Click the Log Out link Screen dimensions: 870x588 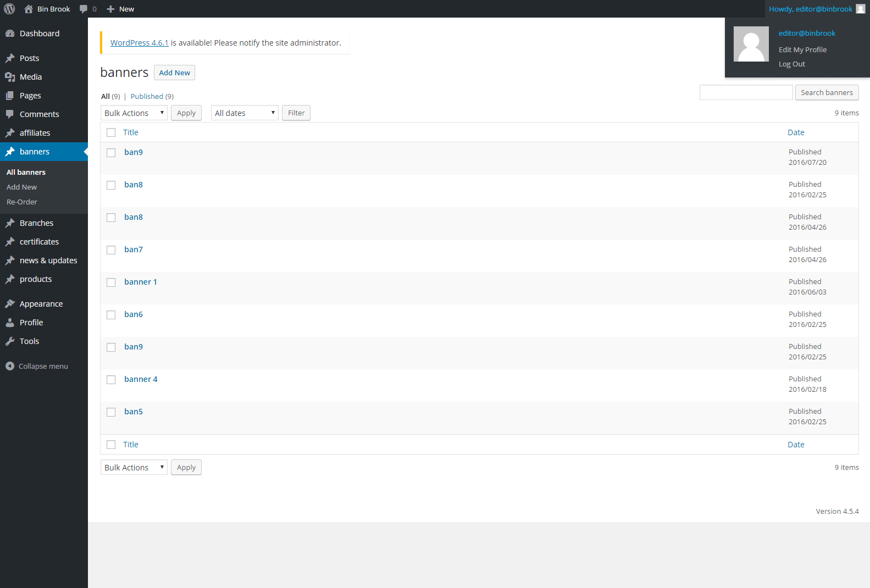pos(791,64)
